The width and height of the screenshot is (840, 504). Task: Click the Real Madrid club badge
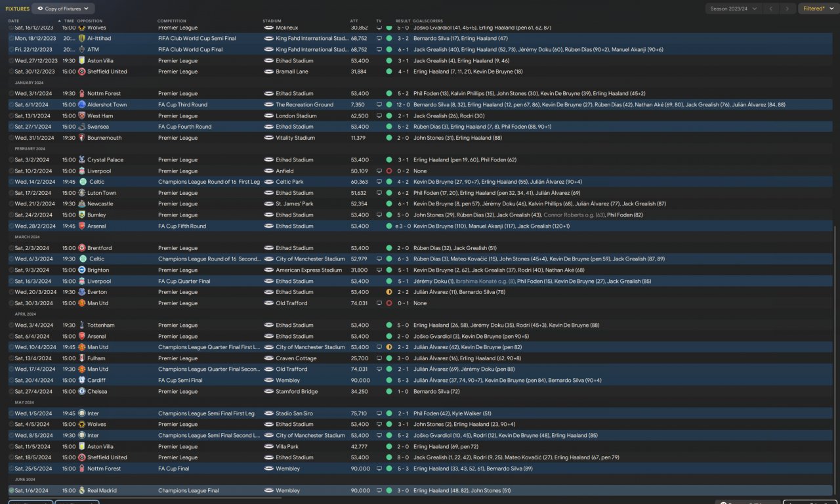pos(82,491)
